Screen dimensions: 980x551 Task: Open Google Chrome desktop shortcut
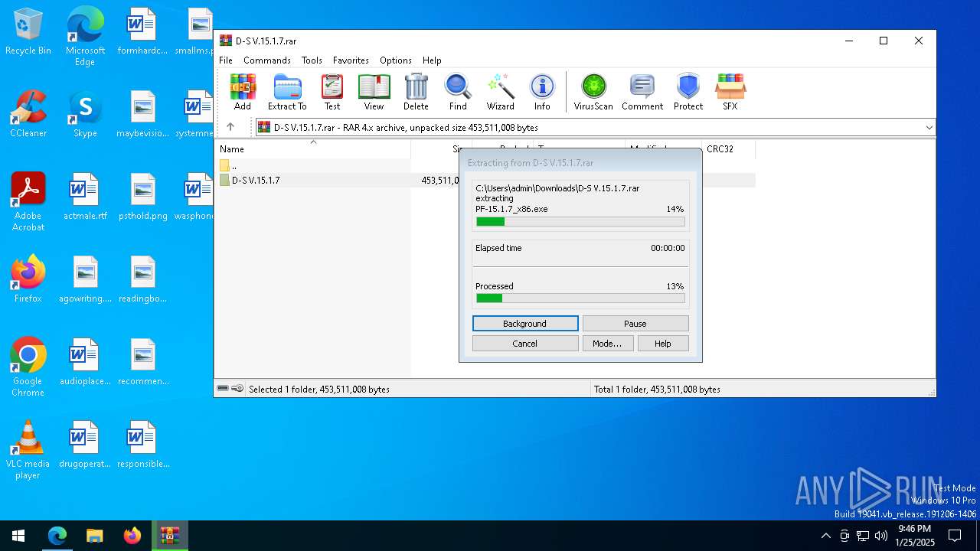coord(28,367)
